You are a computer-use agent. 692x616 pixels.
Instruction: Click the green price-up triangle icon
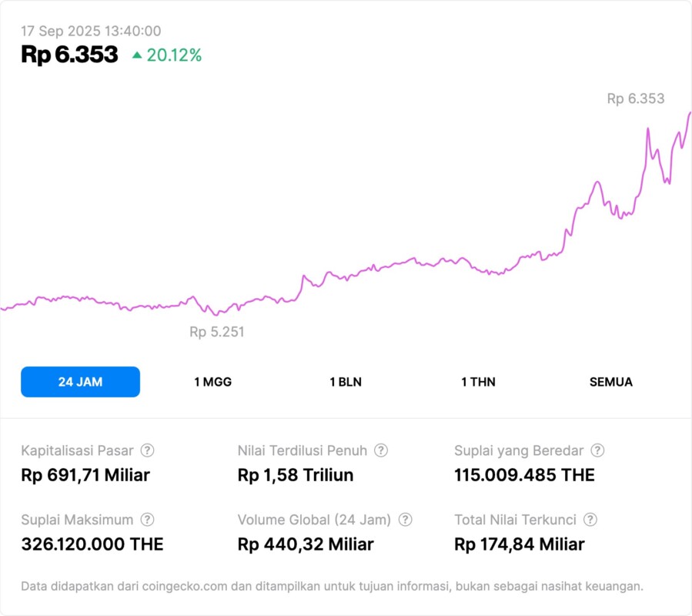click(x=137, y=55)
